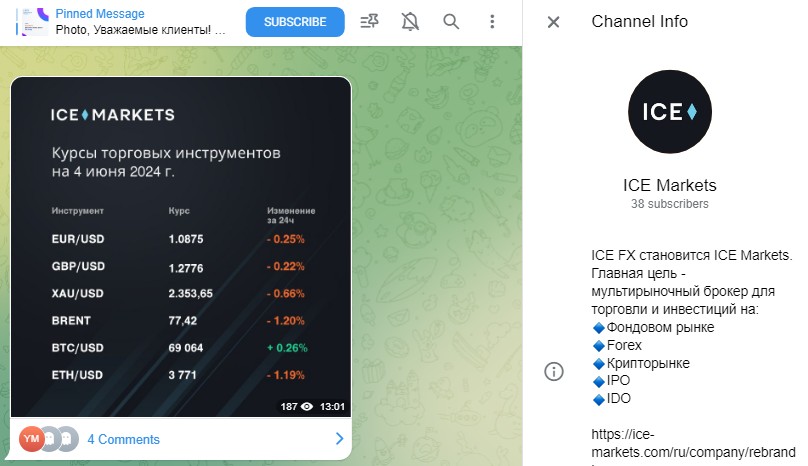808x466 pixels.
Task: Click the info icon beside the description
Action: pos(553,371)
